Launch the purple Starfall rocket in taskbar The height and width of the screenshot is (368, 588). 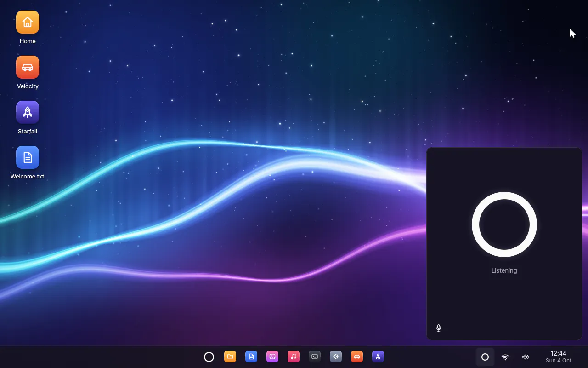coord(378,356)
